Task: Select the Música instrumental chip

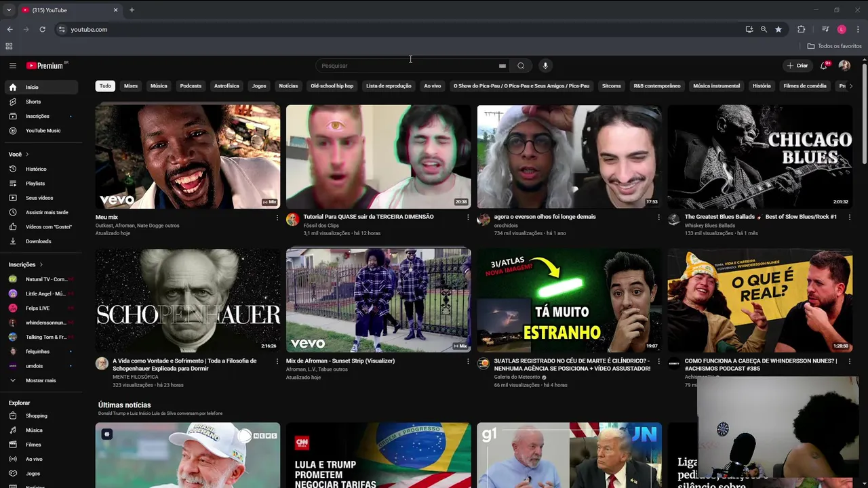Action: click(x=716, y=86)
